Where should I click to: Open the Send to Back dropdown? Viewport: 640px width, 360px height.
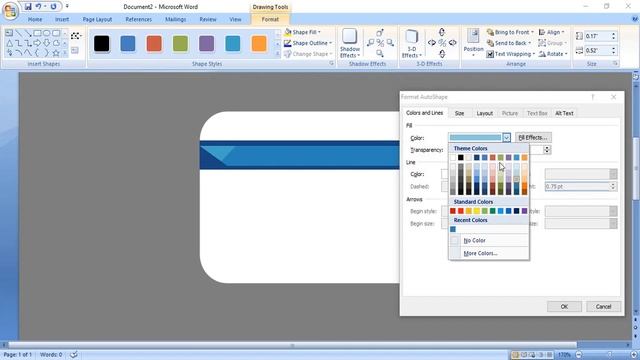click(x=509, y=43)
